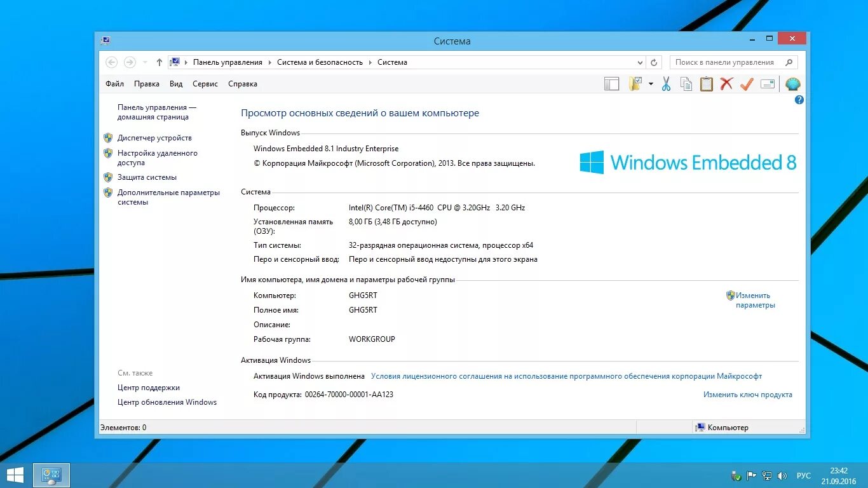The width and height of the screenshot is (868, 488).
Task: Click 'Windows Embedded 8.1 Industry Enterprise' text
Action: coord(326,149)
